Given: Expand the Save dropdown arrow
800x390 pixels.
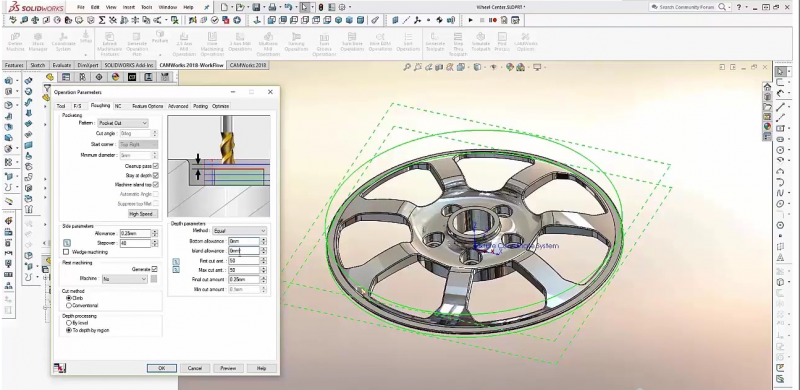Looking at the screenshot, I should (x=263, y=7).
